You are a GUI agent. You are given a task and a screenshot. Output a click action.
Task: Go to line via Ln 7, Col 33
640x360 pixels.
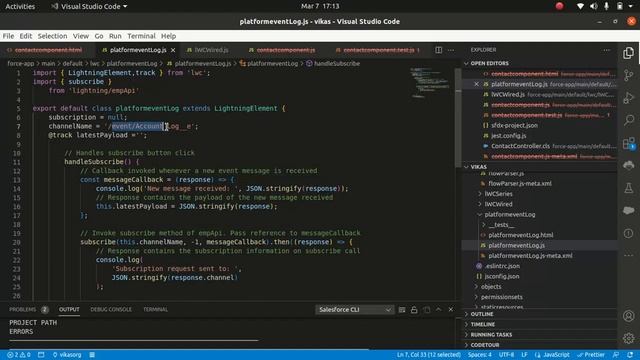[429, 355]
